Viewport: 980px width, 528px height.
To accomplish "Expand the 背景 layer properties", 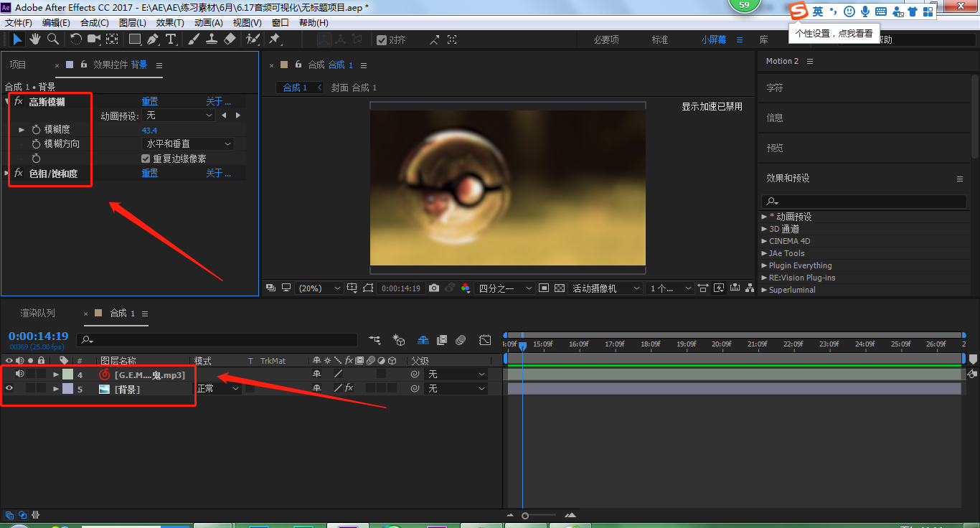I will 56,389.
